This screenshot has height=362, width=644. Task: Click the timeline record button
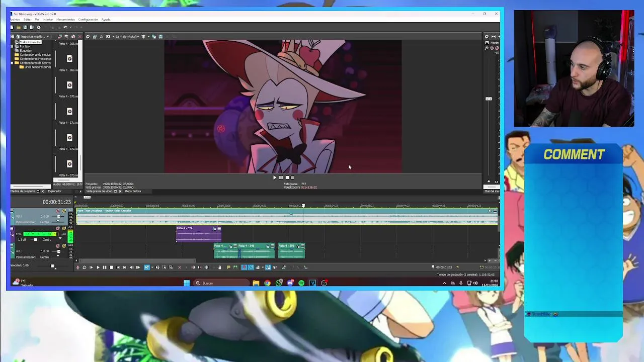77,267
